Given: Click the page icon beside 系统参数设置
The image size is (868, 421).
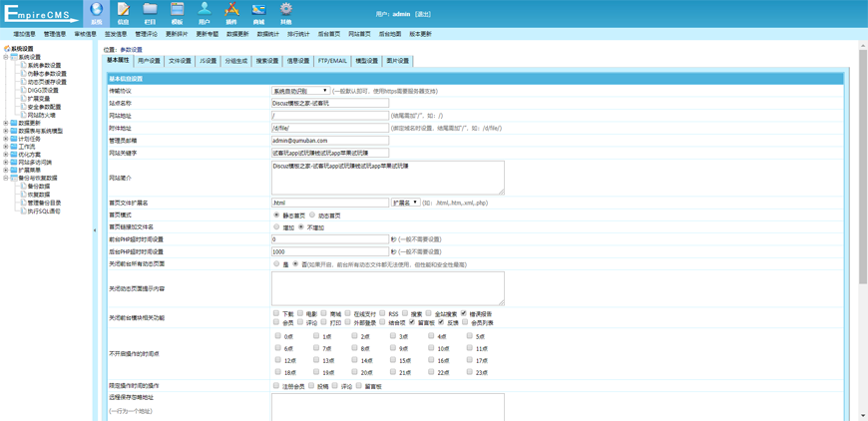Looking at the screenshot, I should [23, 65].
